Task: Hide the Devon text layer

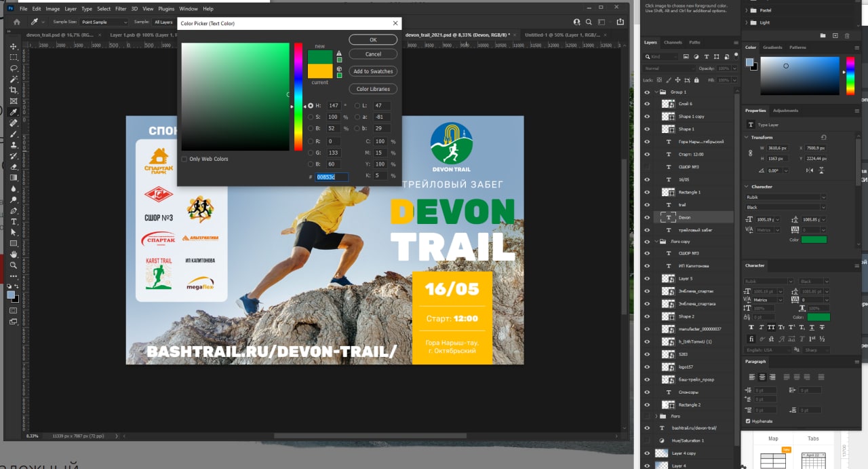Action: pos(647,217)
